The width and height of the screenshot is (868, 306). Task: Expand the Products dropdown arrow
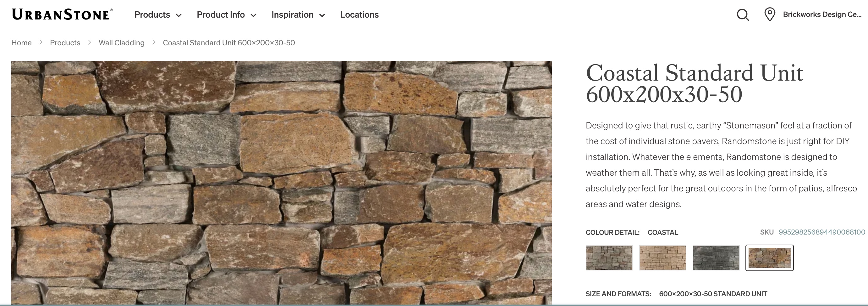[x=179, y=15]
